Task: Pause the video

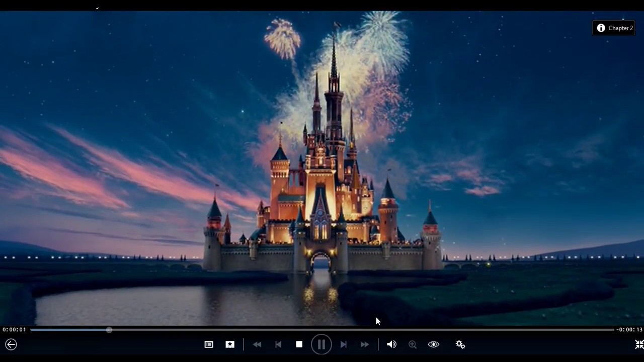Action: pyautogui.click(x=321, y=344)
